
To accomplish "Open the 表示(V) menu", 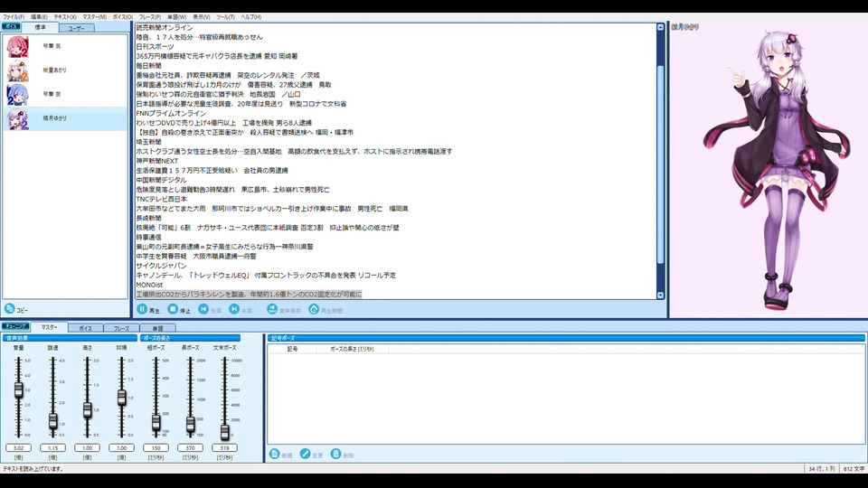I will (x=201, y=17).
